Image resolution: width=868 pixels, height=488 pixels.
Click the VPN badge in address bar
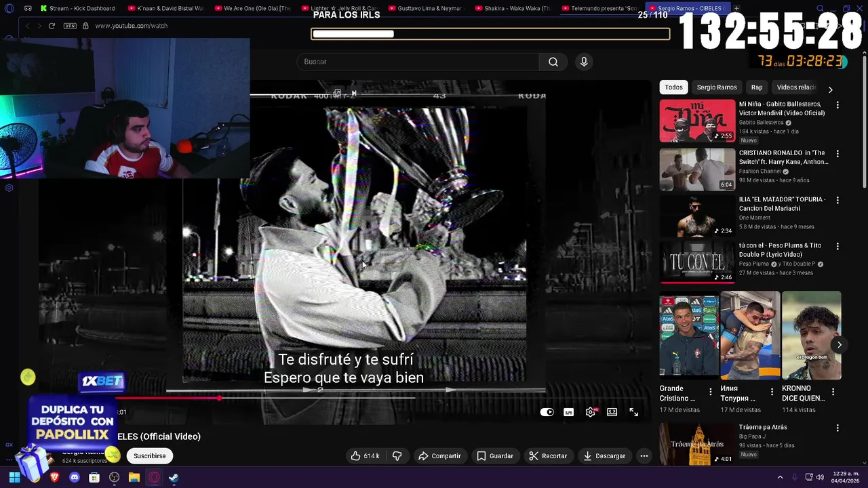pos(70,26)
